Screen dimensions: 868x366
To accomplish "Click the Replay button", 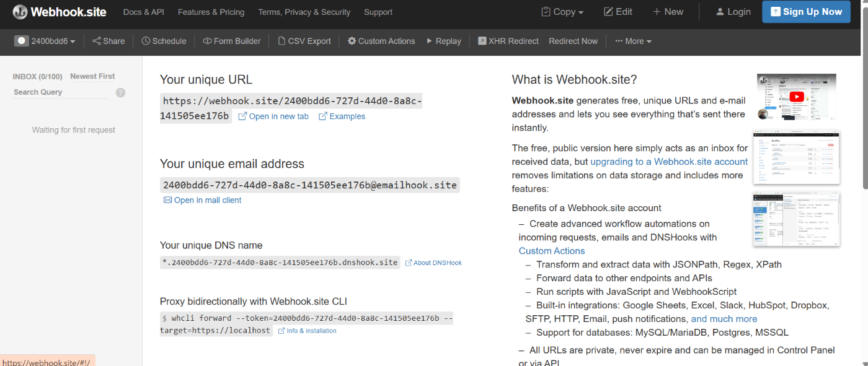I will tap(444, 41).
